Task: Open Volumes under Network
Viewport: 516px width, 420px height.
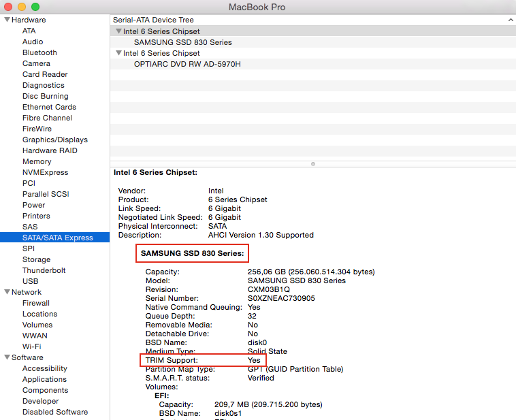Action: click(37, 325)
